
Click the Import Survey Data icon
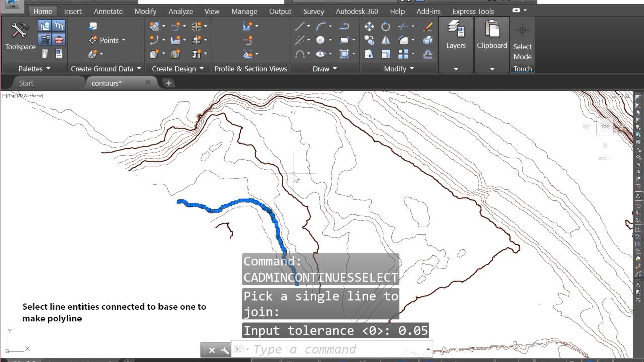(x=93, y=27)
